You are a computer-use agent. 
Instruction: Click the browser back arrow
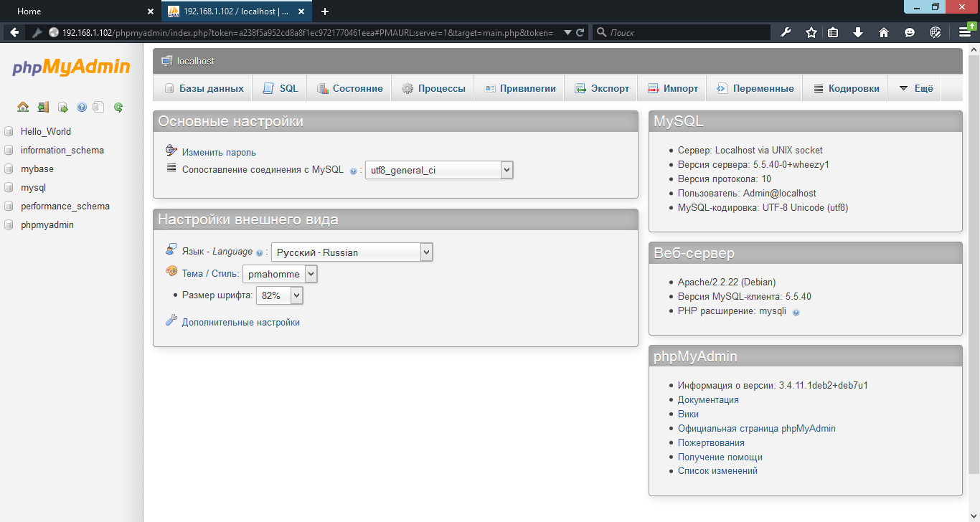[14, 32]
